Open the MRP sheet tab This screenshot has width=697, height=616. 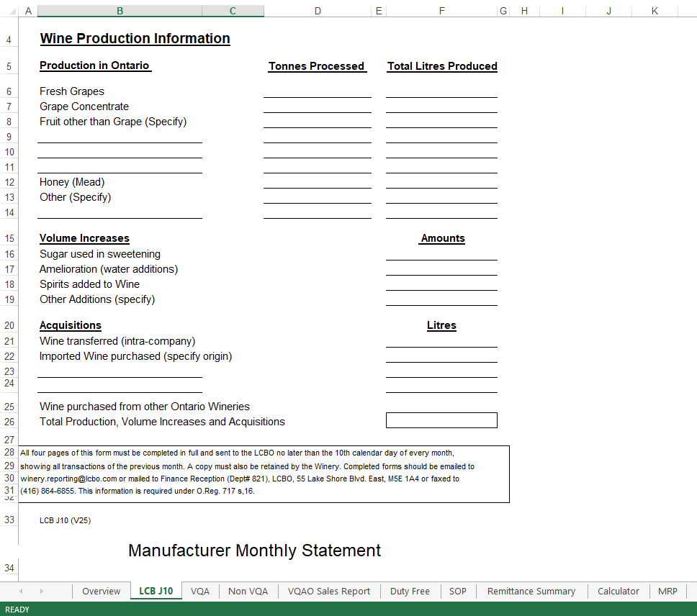667,591
